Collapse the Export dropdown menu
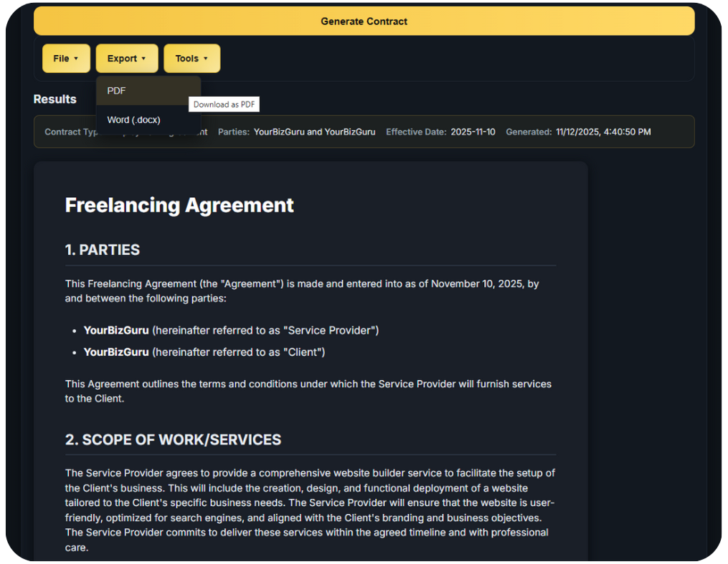The height and width of the screenshot is (564, 728). pyautogui.click(x=126, y=59)
